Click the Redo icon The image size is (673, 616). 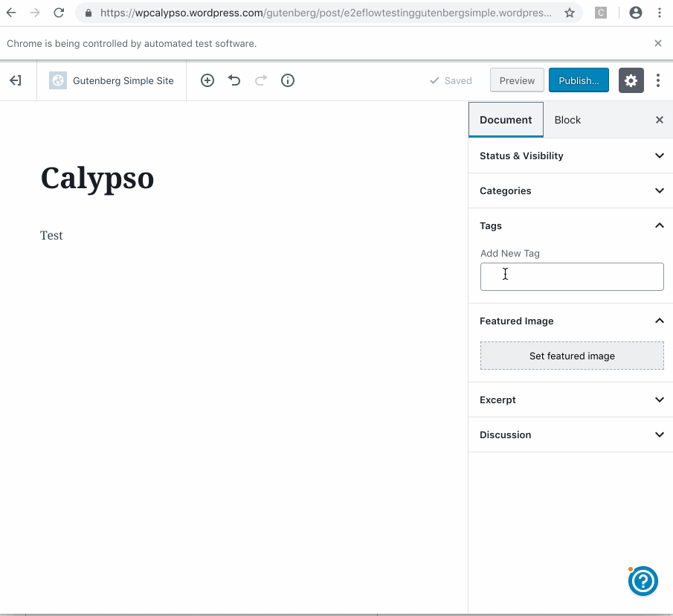click(261, 80)
